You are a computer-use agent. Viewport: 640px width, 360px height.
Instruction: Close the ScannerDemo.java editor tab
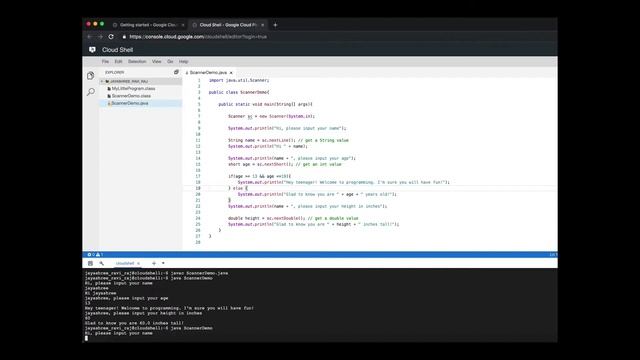tap(231, 73)
